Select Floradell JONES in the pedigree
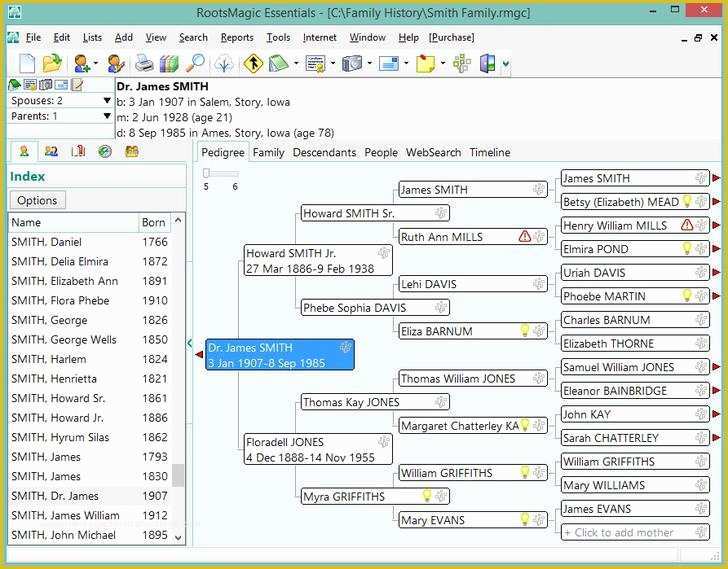The height and width of the screenshot is (569, 728). pos(318,449)
